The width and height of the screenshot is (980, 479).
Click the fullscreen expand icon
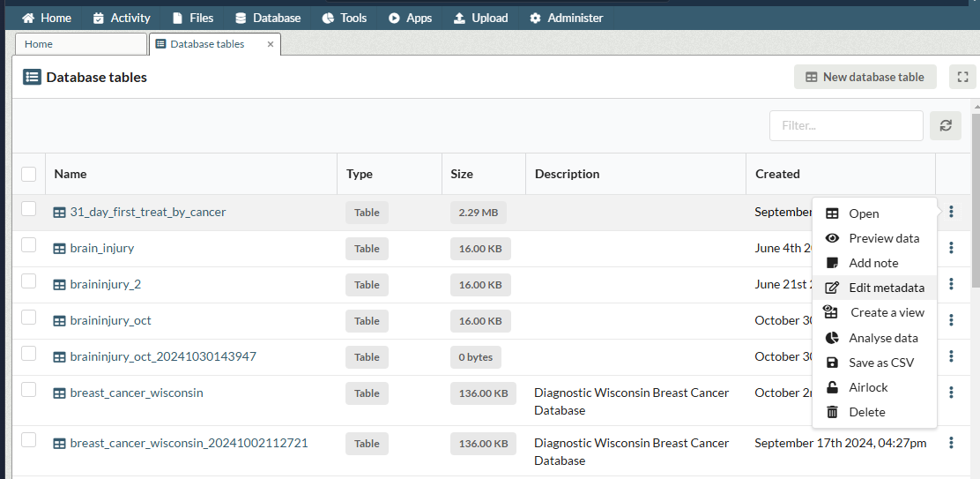point(962,77)
